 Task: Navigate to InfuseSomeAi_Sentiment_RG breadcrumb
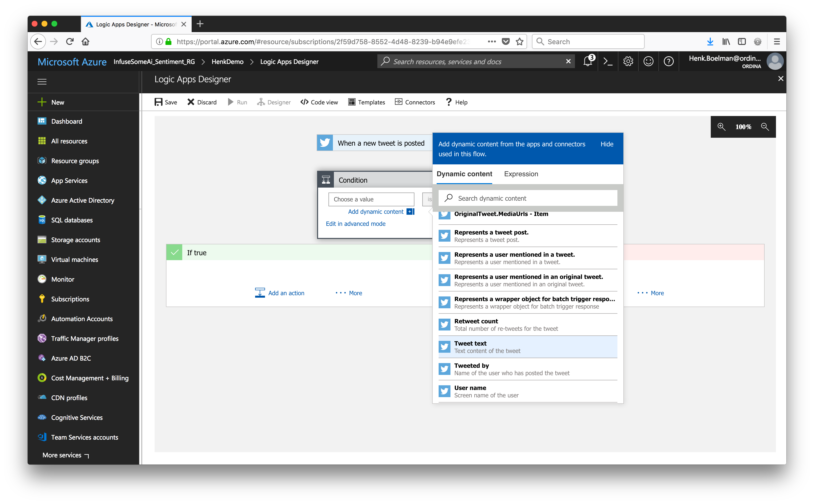(x=154, y=62)
